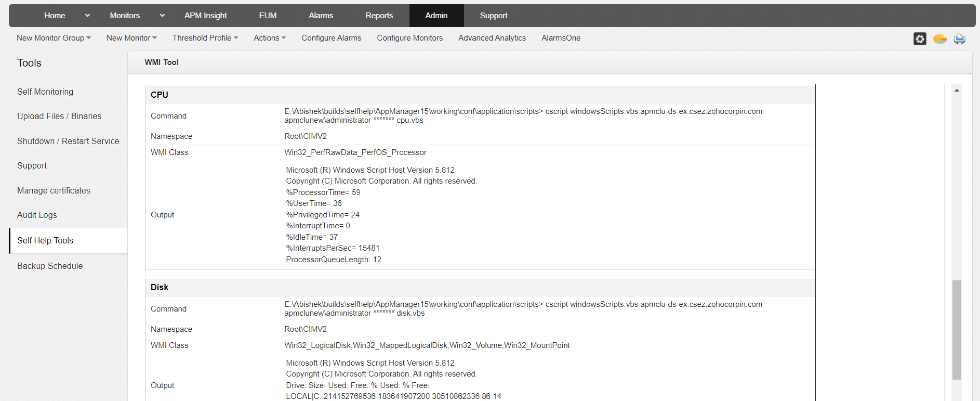Click the camera shutter snapshot icon
This screenshot has height=401, width=980.
tap(920, 39)
